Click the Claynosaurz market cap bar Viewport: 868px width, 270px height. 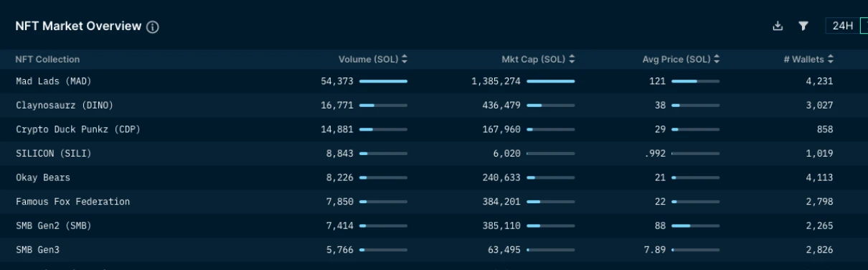(x=551, y=106)
